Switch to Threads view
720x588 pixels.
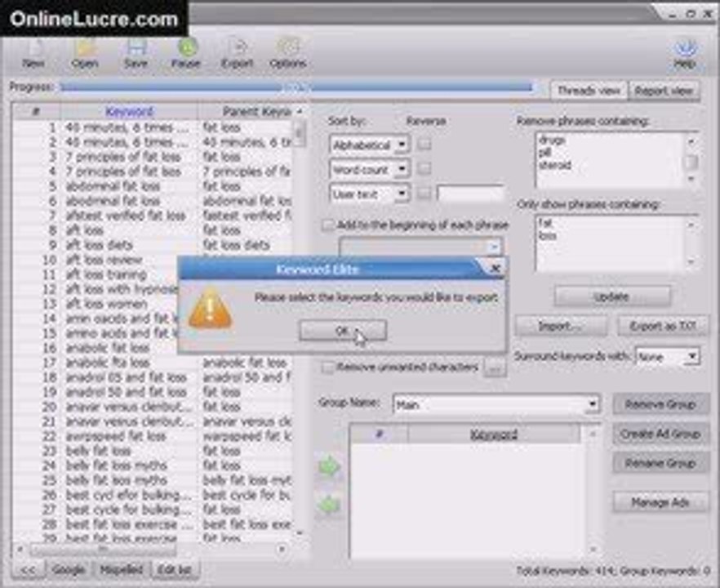[x=589, y=91]
